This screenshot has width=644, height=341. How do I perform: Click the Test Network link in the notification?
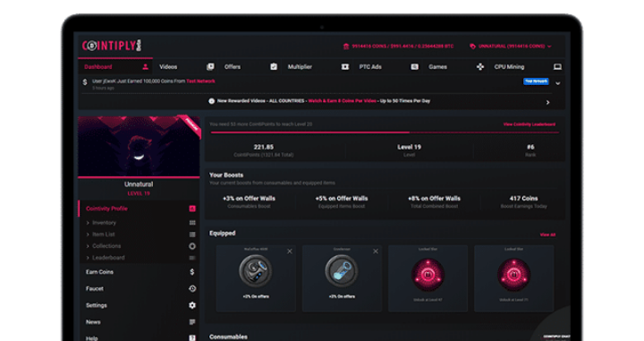pyautogui.click(x=200, y=81)
